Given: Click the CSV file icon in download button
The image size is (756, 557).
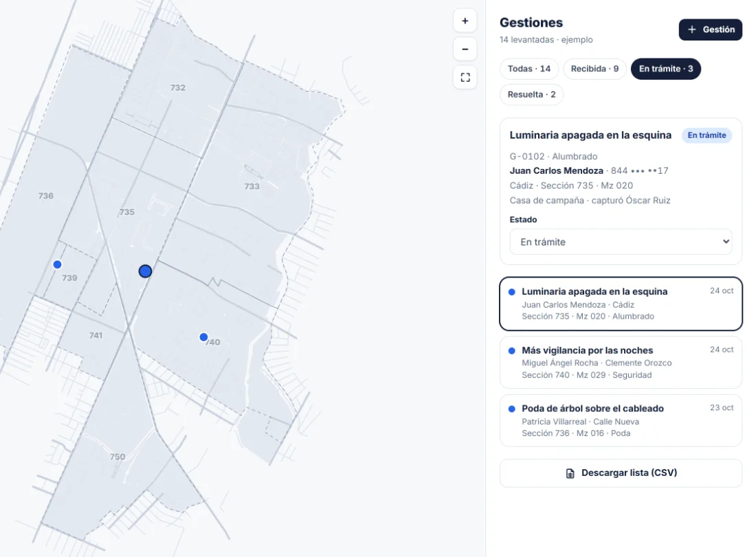Looking at the screenshot, I should [570, 473].
